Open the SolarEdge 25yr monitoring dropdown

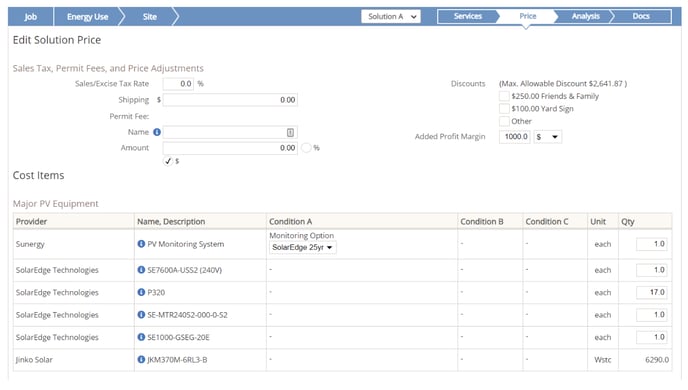tap(303, 247)
